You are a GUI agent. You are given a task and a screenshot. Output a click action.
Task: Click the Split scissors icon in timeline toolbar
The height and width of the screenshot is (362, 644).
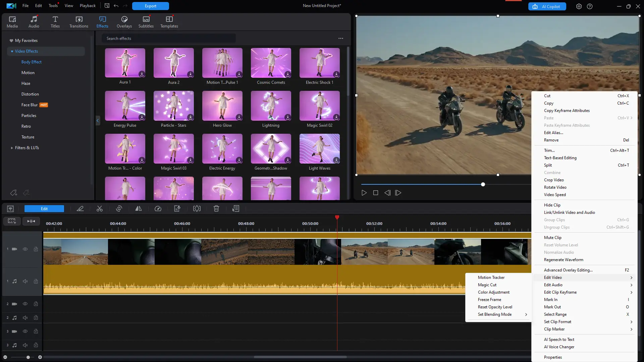point(100,208)
